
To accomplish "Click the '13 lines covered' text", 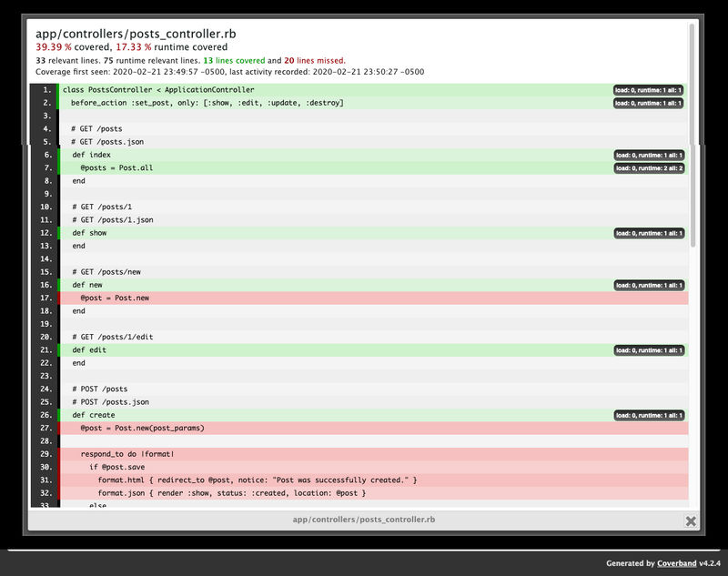I will pyautogui.click(x=234, y=60).
